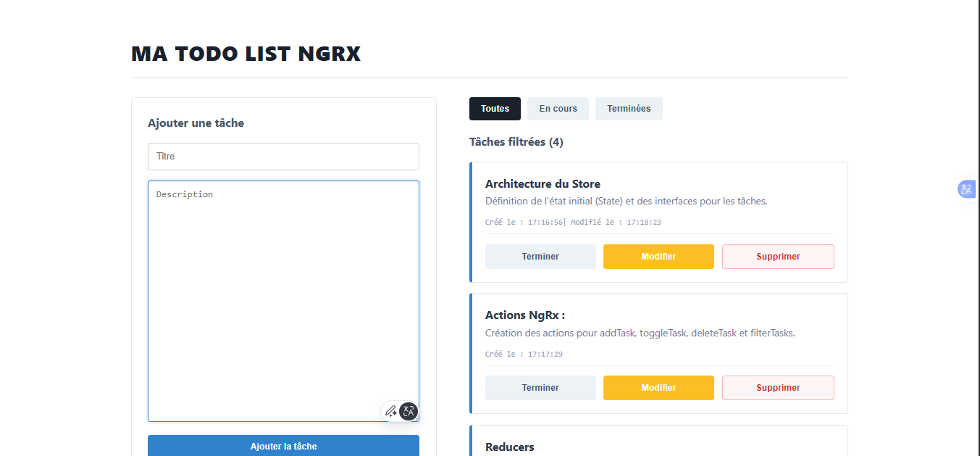The height and width of the screenshot is (456, 980).
Task: Show the Terminées tasks filter
Action: coord(629,109)
